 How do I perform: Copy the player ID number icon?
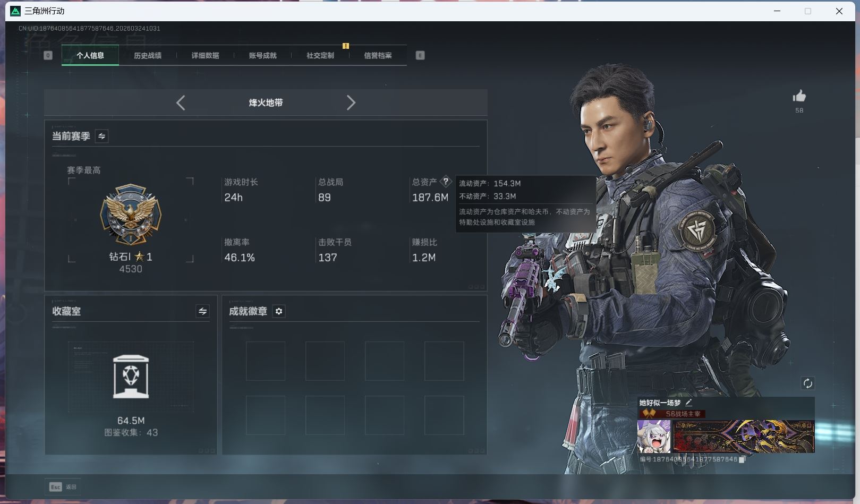point(742,459)
